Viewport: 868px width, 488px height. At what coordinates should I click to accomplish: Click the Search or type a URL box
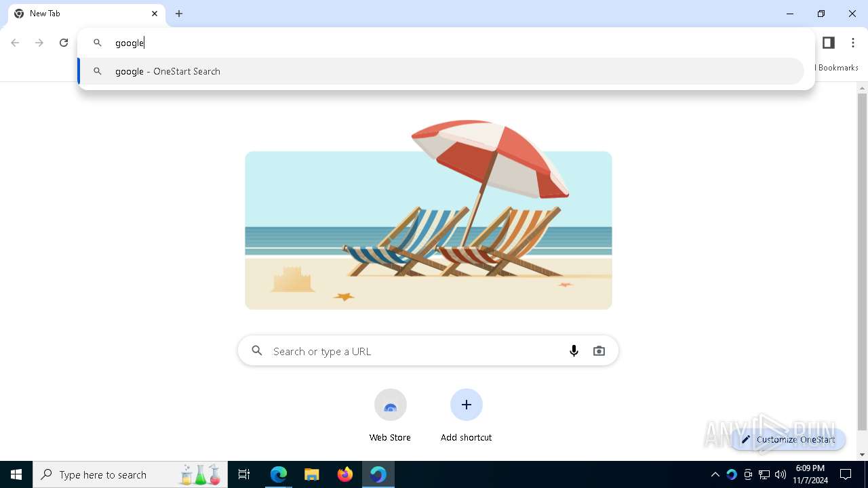428,351
